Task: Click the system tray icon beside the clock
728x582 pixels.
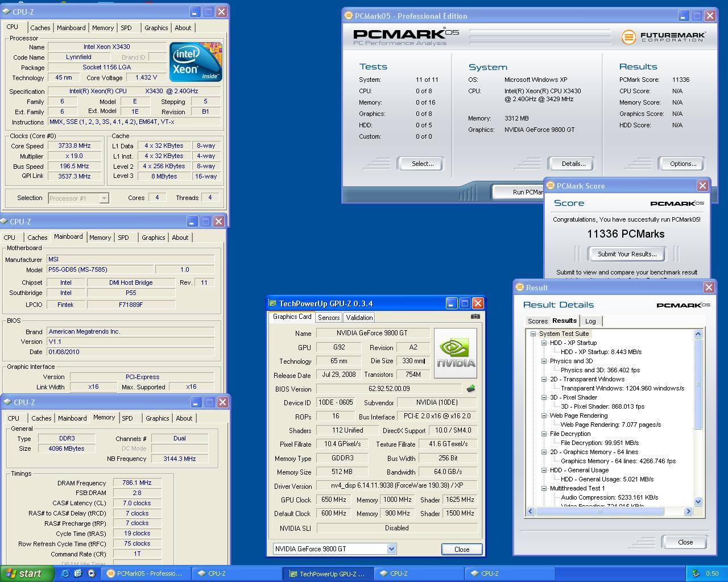Action: [695, 573]
